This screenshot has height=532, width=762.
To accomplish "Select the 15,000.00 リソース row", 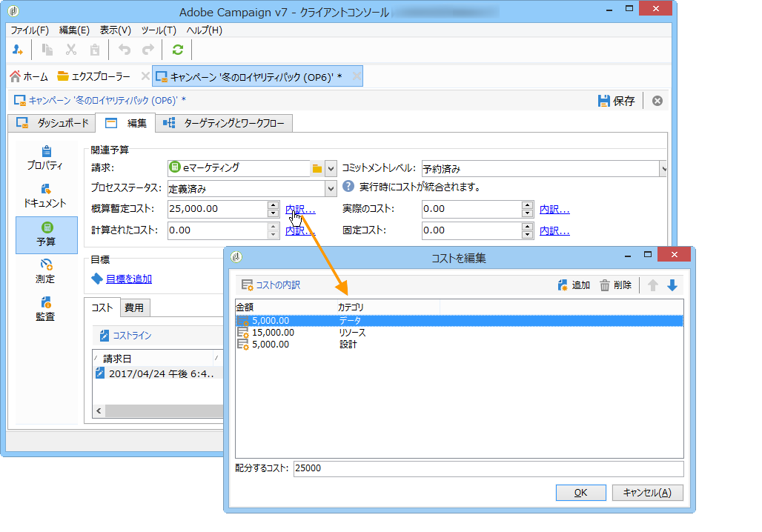I will (x=460, y=333).
